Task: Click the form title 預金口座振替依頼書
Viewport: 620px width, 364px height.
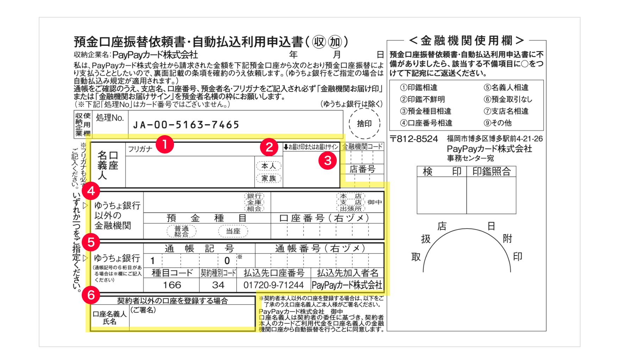Action: click(x=129, y=42)
